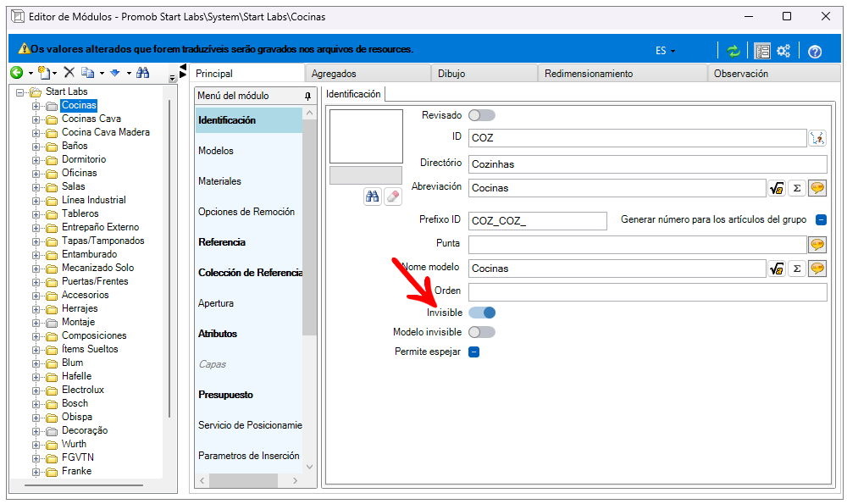Click the formula icon beside Abreviación field

[776, 188]
